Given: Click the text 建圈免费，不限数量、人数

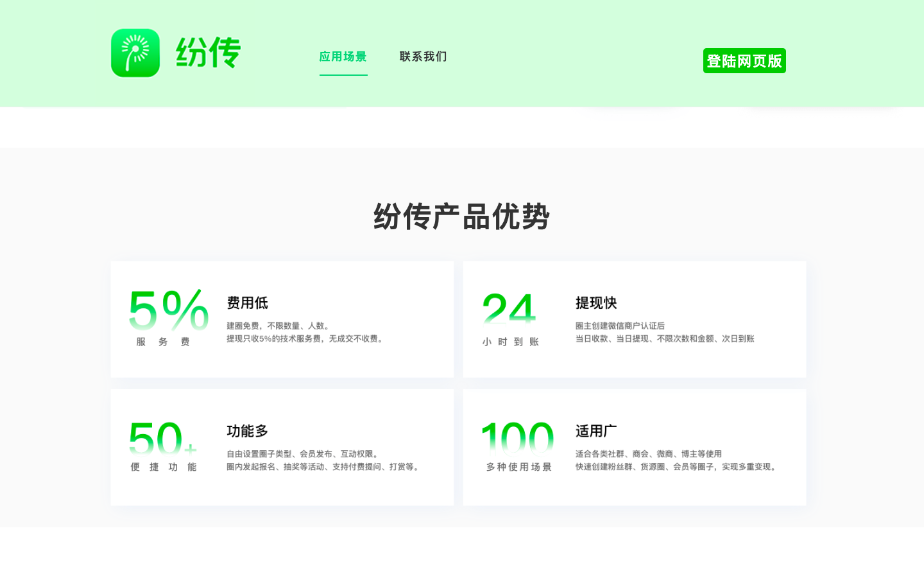Looking at the screenshot, I should tap(278, 326).
